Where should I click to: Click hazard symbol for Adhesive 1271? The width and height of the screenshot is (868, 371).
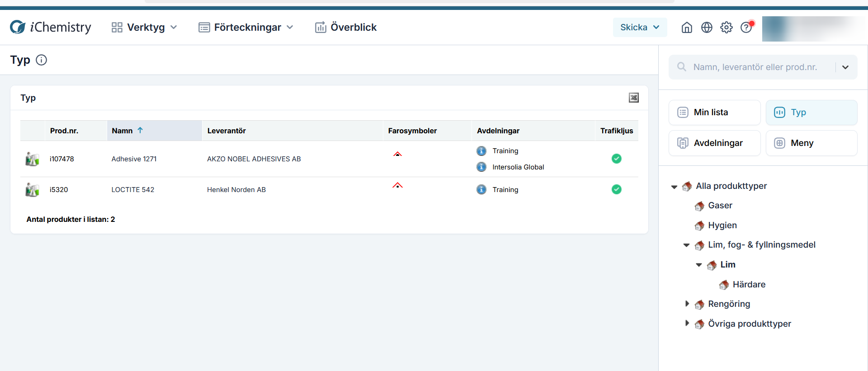(x=397, y=154)
